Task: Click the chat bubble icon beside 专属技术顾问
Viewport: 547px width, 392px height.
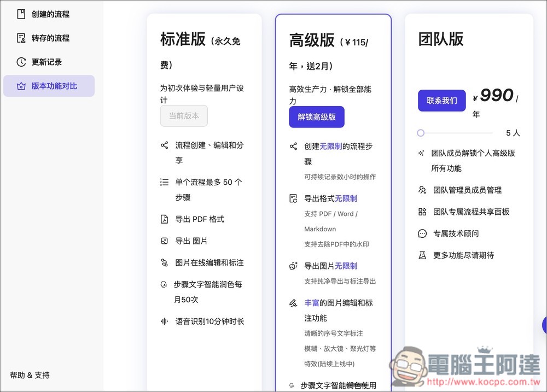Action: coord(421,233)
